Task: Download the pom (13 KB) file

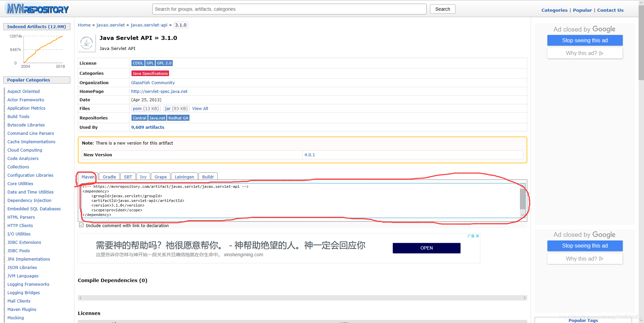Action: [x=146, y=108]
